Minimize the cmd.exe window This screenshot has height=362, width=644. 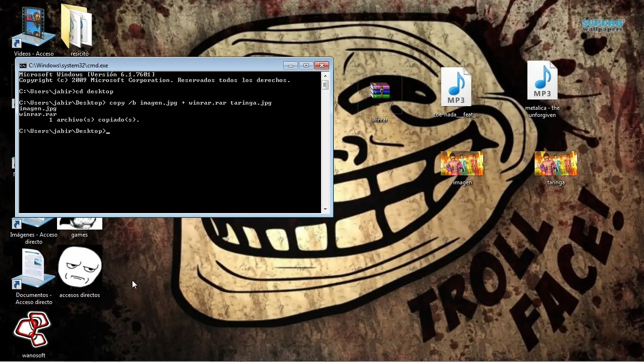coord(290,65)
